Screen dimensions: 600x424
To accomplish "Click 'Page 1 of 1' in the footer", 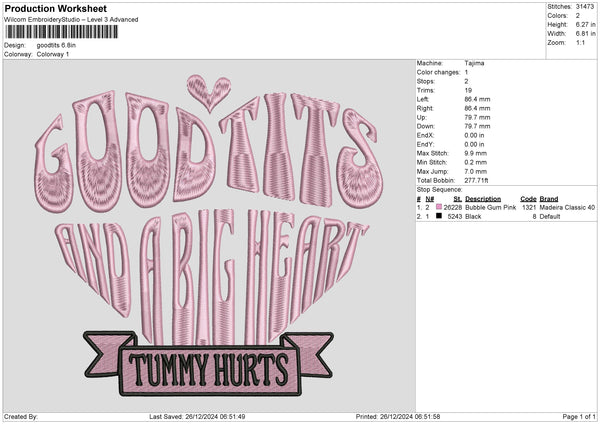I will (x=579, y=416).
